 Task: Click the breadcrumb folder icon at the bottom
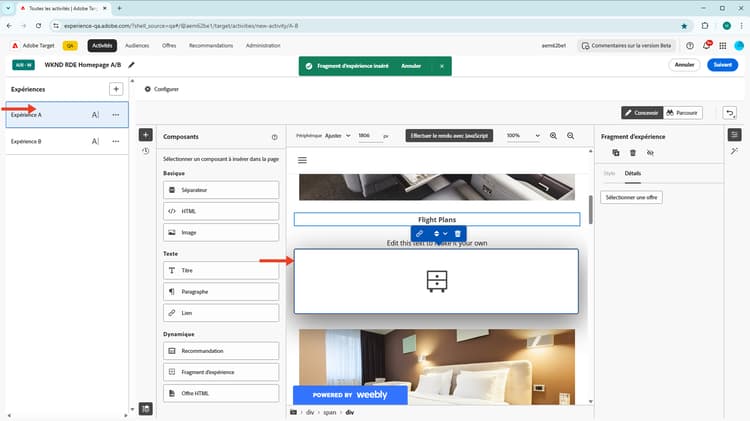pyautogui.click(x=294, y=412)
